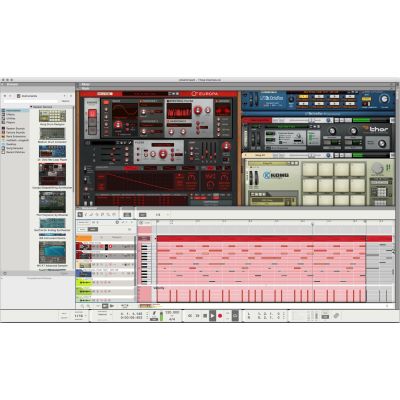Click the Kong pitch bend wheel

click(252, 178)
